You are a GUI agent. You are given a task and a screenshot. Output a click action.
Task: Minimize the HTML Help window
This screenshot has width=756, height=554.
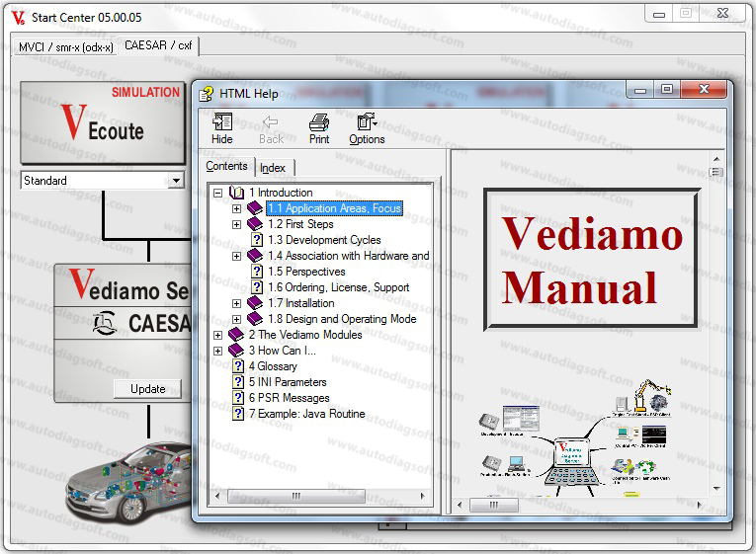pyautogui.click(x=640, y=89)
